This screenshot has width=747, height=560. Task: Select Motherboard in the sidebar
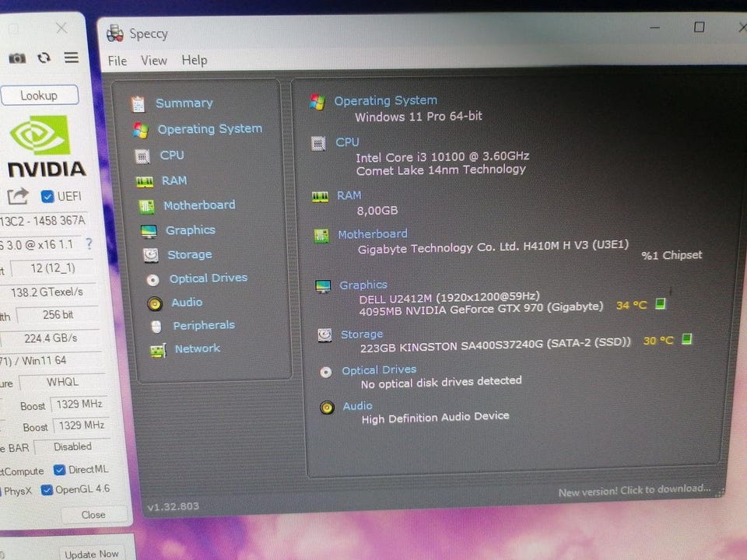point(200,205)
